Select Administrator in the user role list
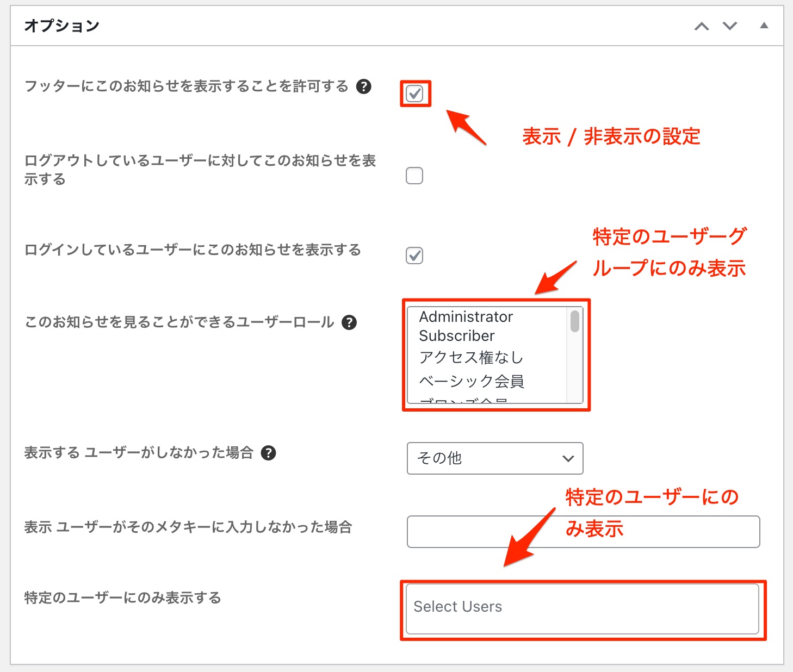The height and width of the screenshot is (672, 793). coord(466,317)
